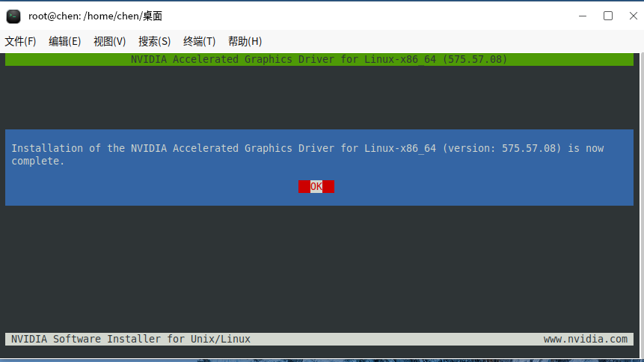Open the 终端(T) menu

[x=199, y=41]
